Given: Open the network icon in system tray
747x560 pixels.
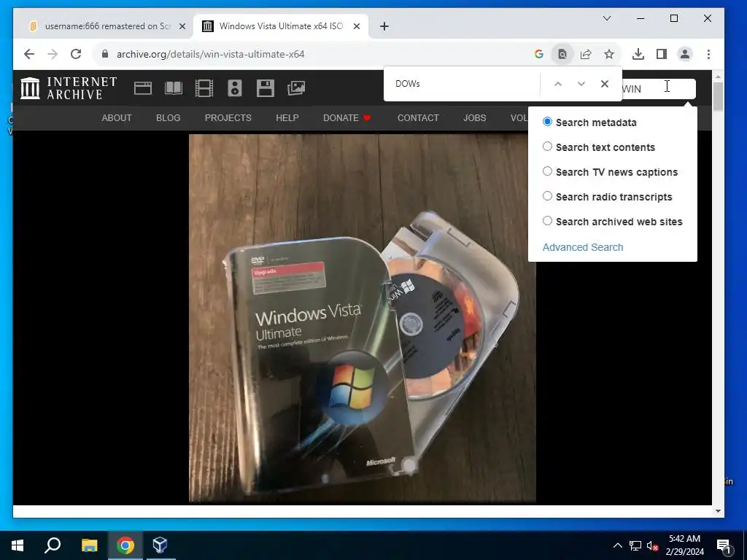Looking at the screenshot, I should tap(635, 545).
